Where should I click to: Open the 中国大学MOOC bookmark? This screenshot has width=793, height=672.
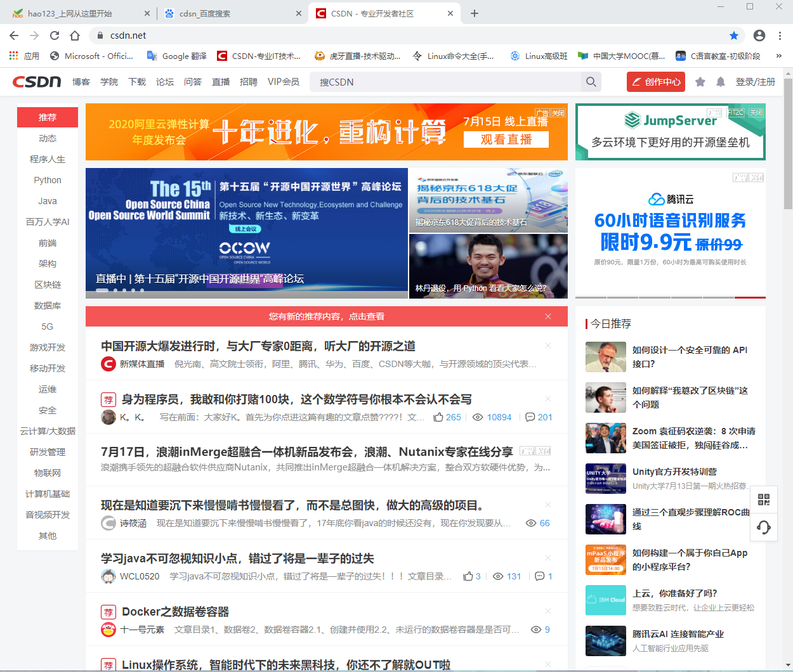(x=622, y=56)
